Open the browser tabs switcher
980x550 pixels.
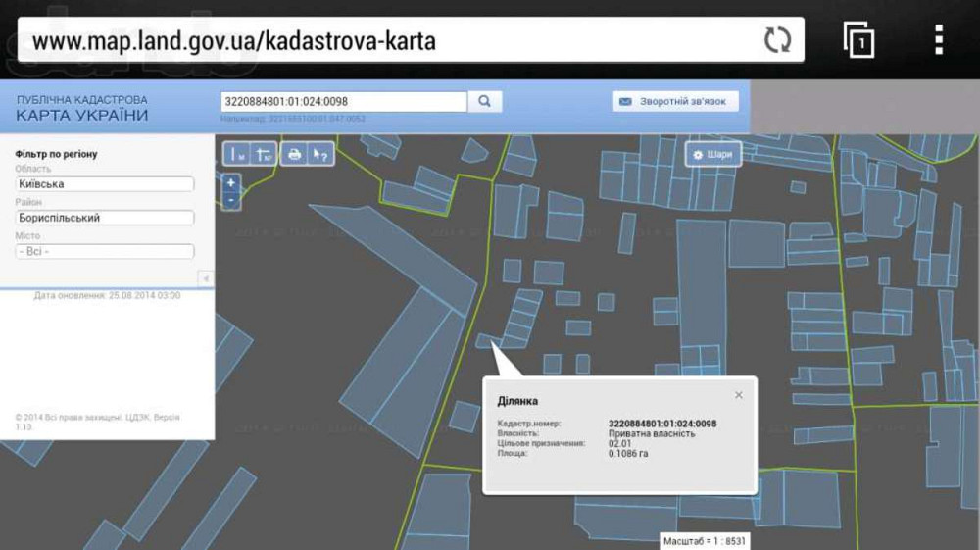tap(858, 41)
